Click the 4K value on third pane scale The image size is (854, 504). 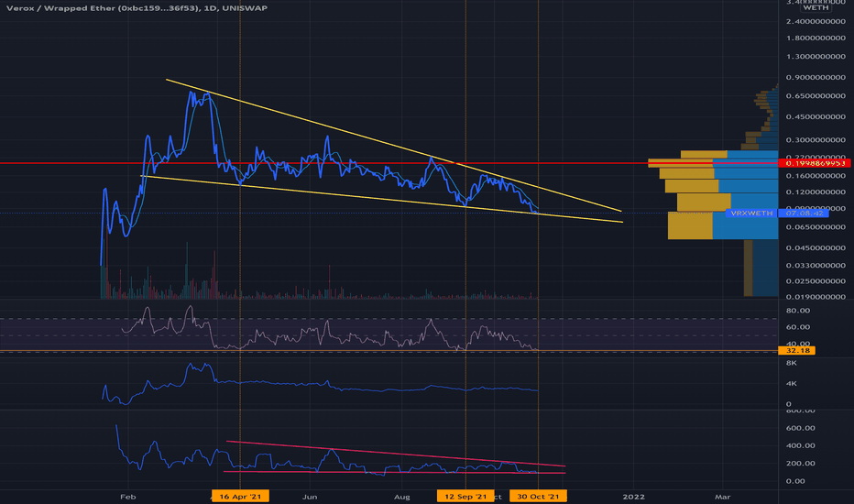[792, 384]
